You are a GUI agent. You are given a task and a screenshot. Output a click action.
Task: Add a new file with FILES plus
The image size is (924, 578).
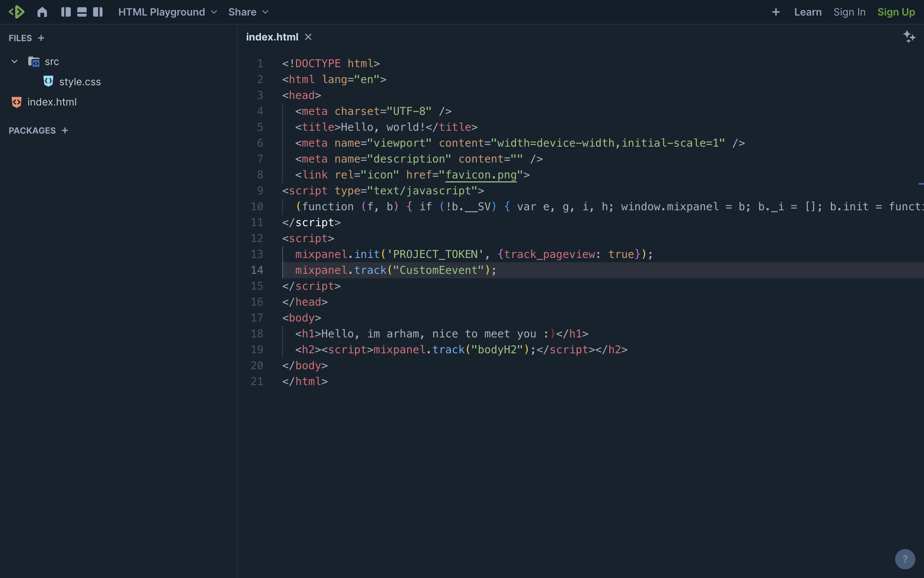pos(41,38)
